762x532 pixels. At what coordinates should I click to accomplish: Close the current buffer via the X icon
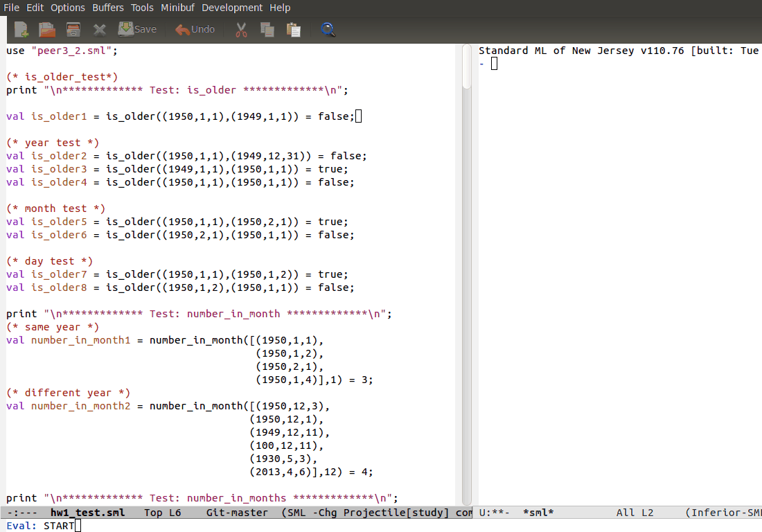pyautogui.click(x=98, y=29)
